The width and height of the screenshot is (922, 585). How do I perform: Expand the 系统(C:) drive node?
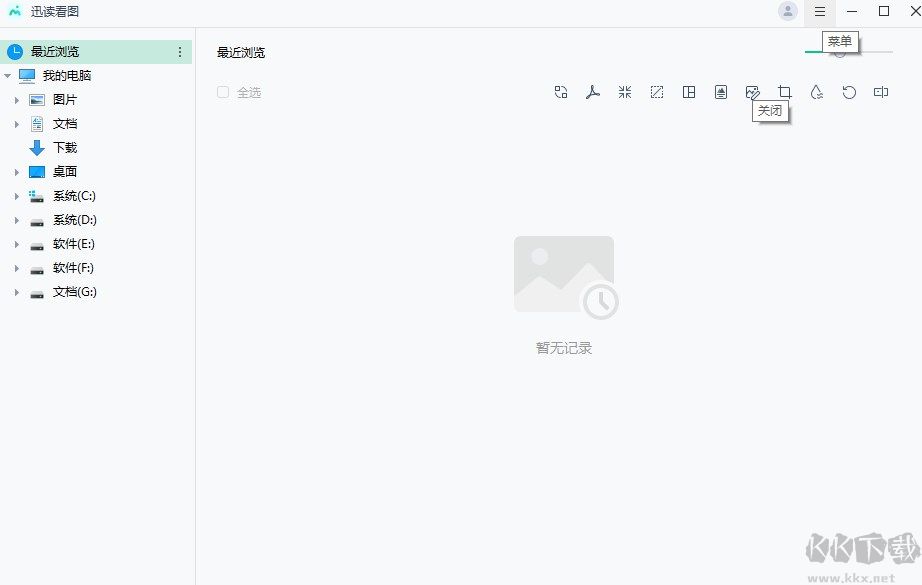point(16,196)
